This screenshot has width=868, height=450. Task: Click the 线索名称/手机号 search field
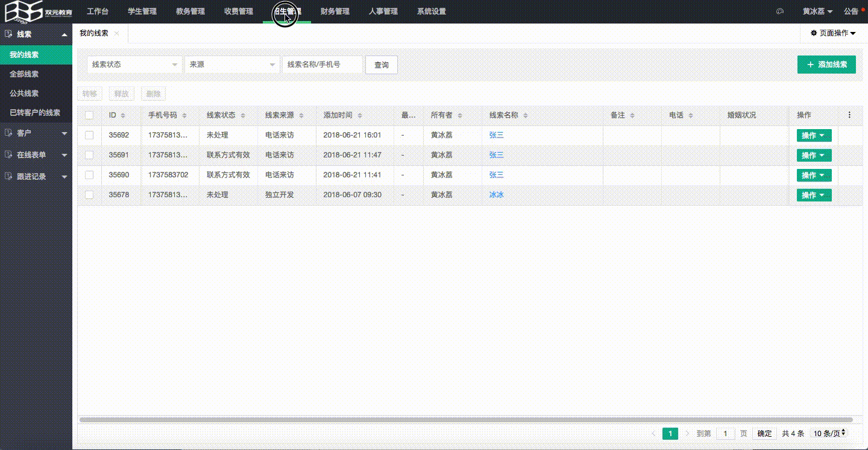[322, 65]
